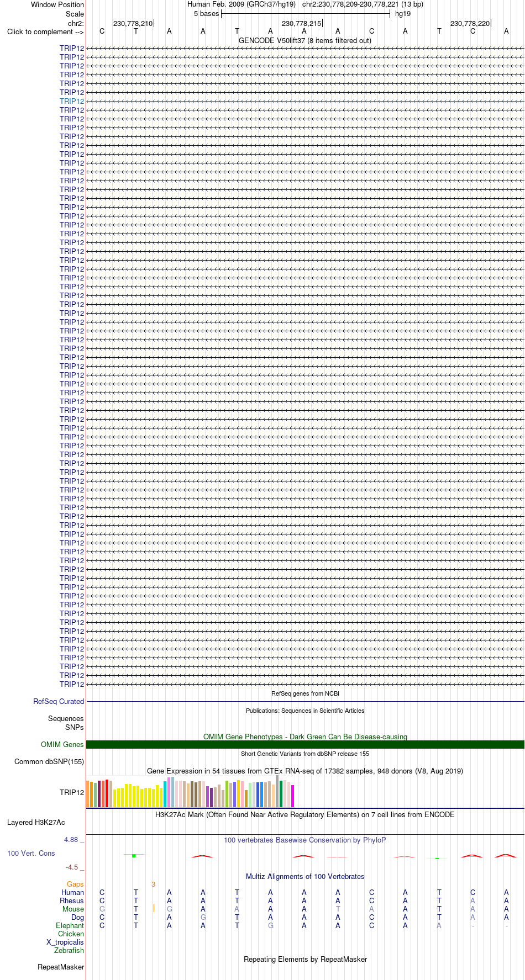Click the orange insertion bar in Mouse row
Image resolution: width=525 pixels, height=980 pixels.
click(154, 909)
